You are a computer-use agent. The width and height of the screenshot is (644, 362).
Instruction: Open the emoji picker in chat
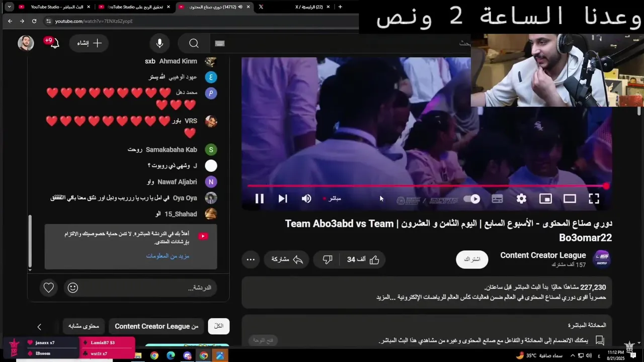coord(73,288)
